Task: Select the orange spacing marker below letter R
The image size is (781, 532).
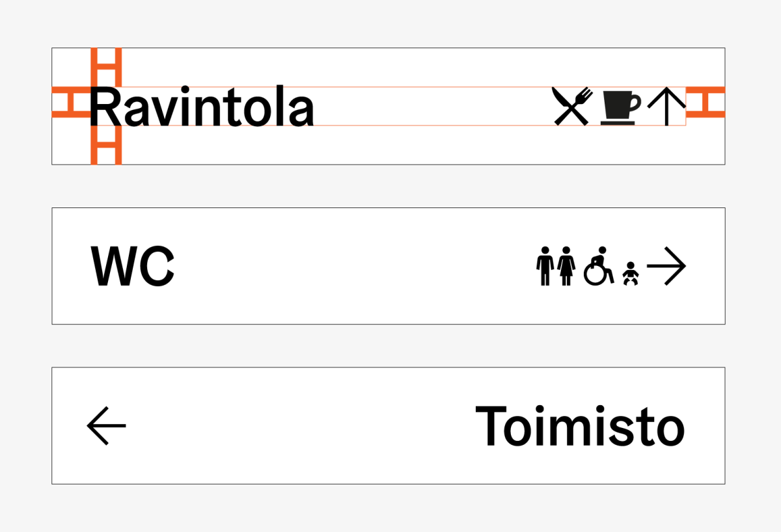Action: [x=106, y=145]
